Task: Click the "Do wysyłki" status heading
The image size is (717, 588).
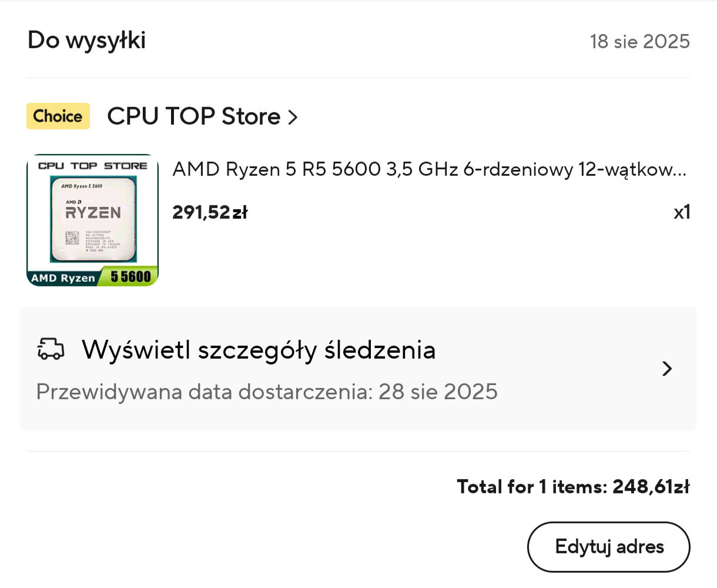Action: pyautogui.click(x=86, y=41)
